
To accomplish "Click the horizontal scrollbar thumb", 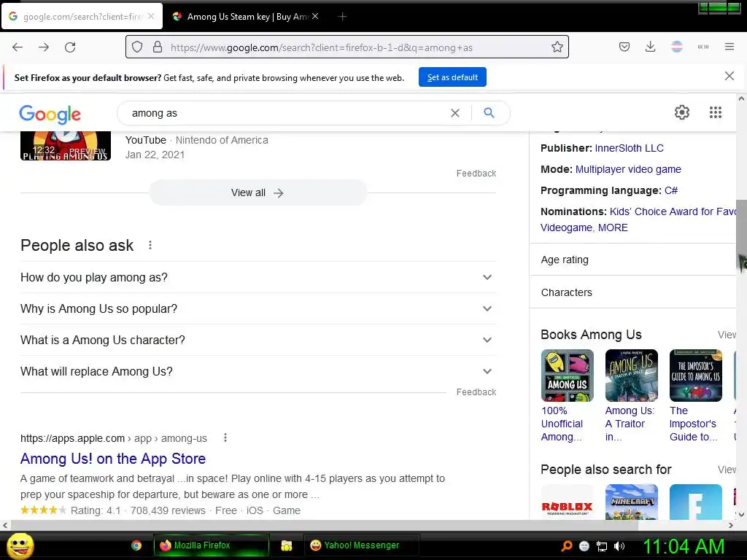I will click(x=324, y=525).
